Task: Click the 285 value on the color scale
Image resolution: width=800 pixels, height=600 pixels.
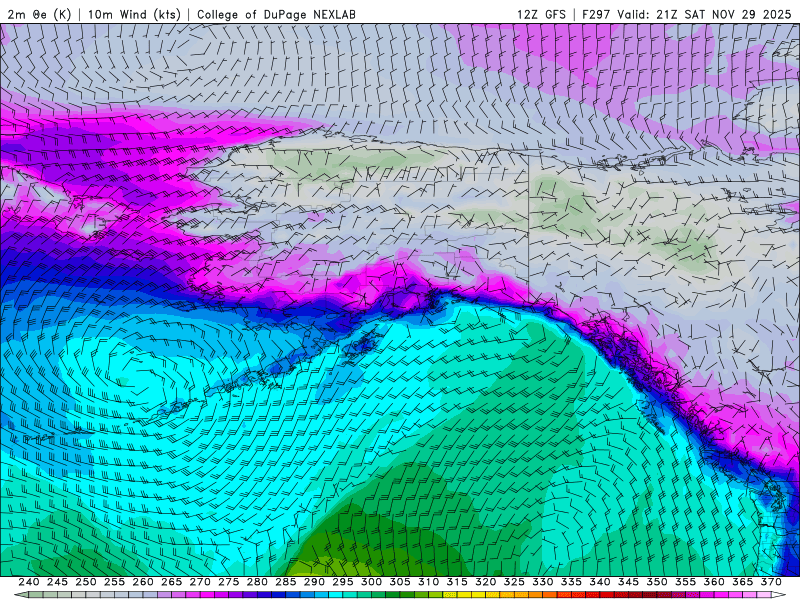Action: (x=286, y=582)
